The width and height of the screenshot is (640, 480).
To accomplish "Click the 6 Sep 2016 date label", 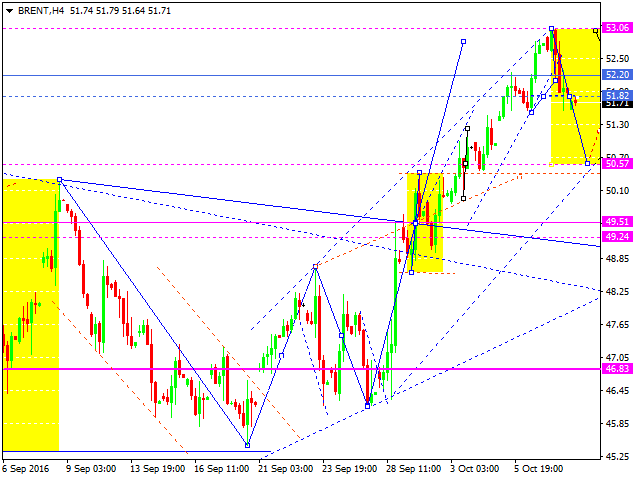I will [26, 469].
